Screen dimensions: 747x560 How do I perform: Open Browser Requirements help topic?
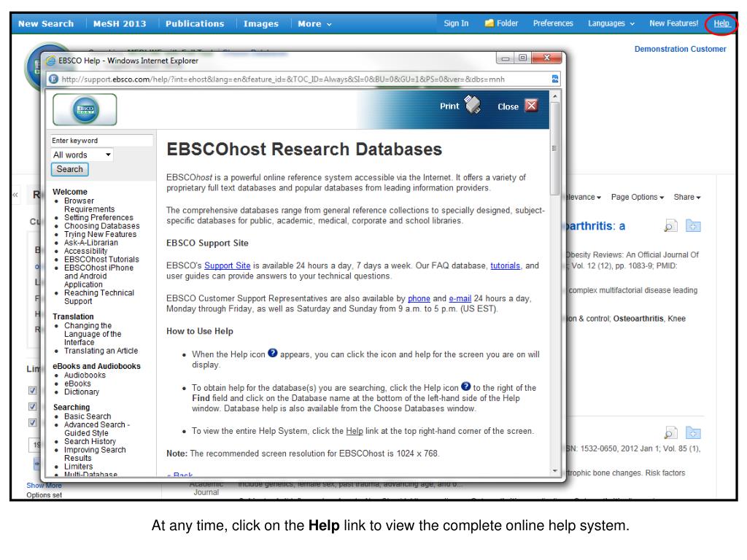90,205
